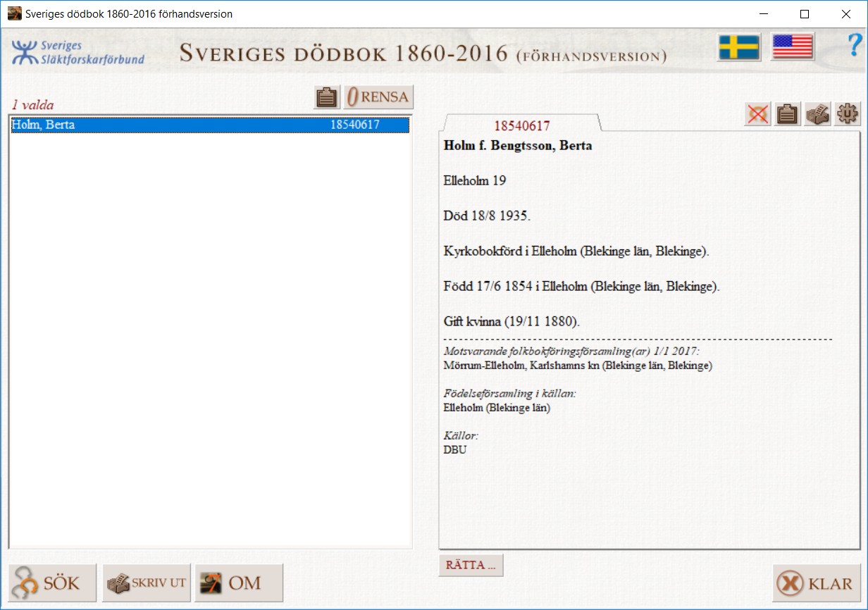Click Sveriges Släktforskarförbund logo
Screen dimensions: 868x610
(x=77, y=52)
